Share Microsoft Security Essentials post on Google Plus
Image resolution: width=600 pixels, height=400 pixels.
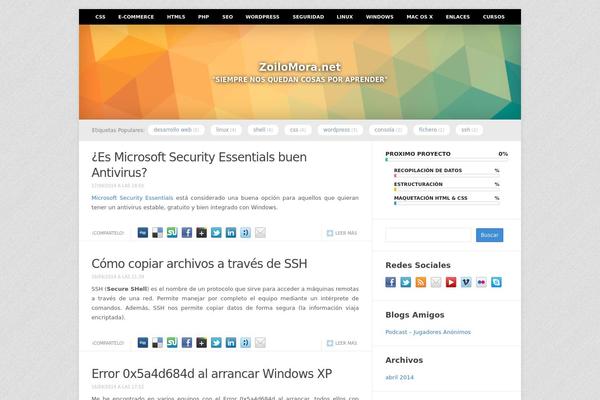pos(201,232)
